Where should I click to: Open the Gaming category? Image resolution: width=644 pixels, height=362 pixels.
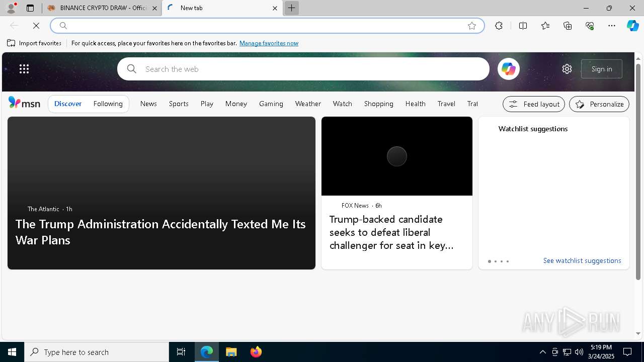[x=271, y=104]
